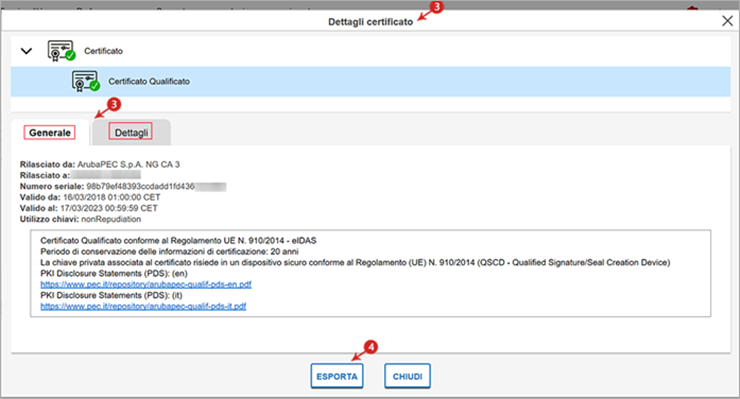
Task: Select the Certificato Qualificato row label
Action: point(149,81)
